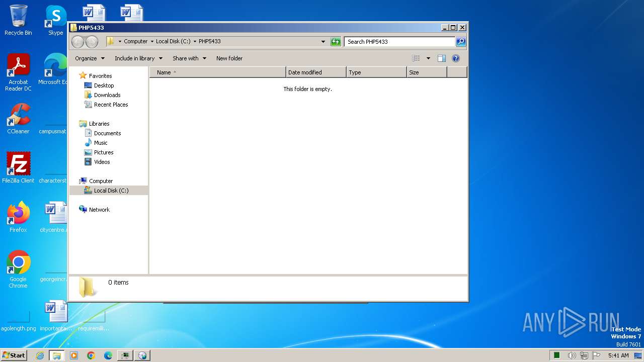Image resolution: width=644 pixels, height=362 pixels.
Task: Select Favorites in the navigation pane
Action: (100, 76)
